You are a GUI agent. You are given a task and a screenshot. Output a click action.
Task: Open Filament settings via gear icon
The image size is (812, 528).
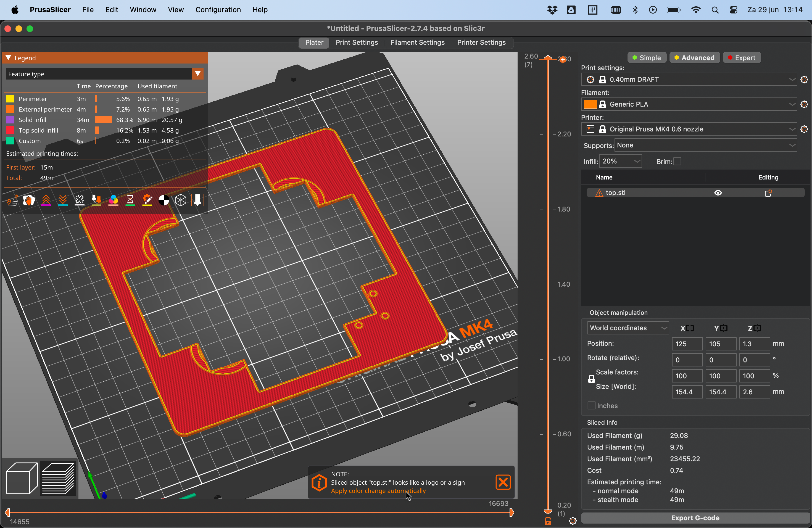804,104
